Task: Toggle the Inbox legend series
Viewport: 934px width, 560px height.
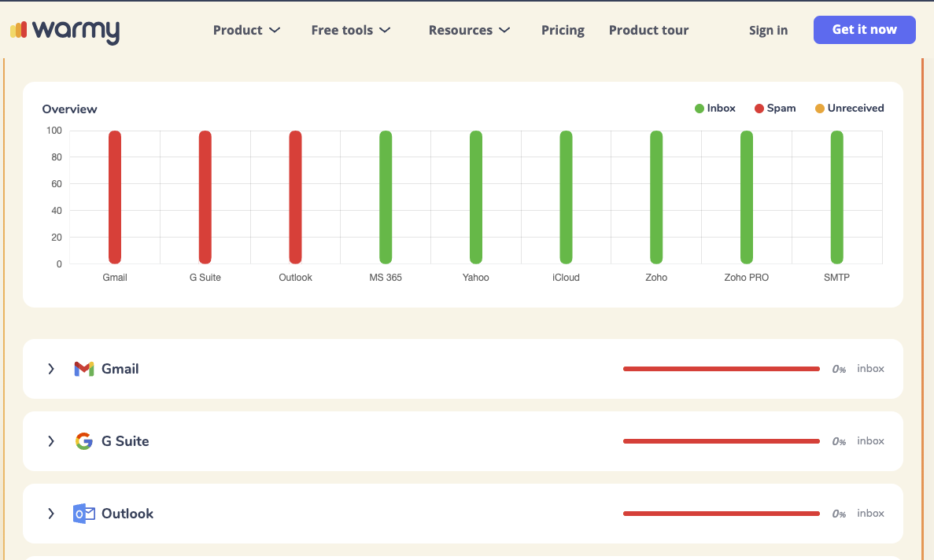Action: point(715,109)
